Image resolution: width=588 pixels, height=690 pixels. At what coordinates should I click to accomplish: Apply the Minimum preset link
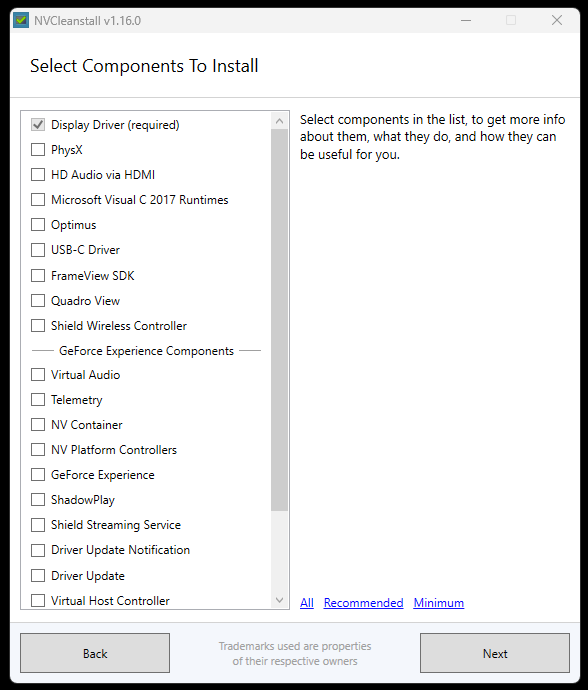439,603
